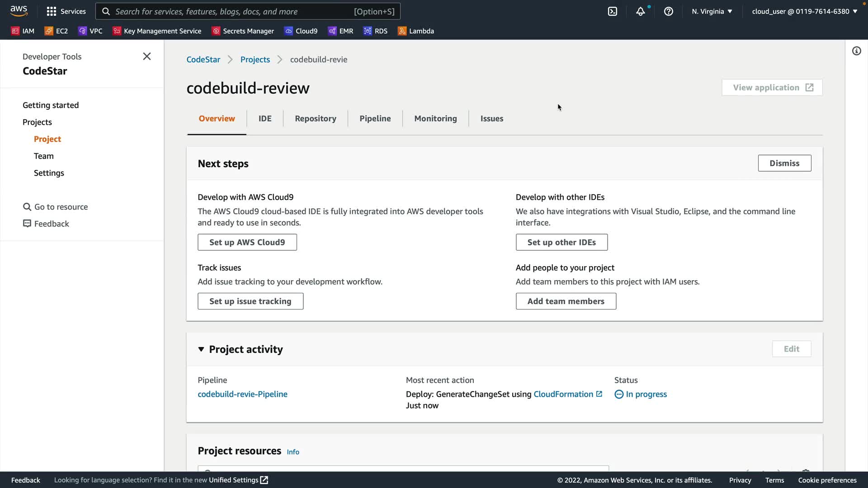Open Lambda shortcut in favorites bar

click(416, 31)
